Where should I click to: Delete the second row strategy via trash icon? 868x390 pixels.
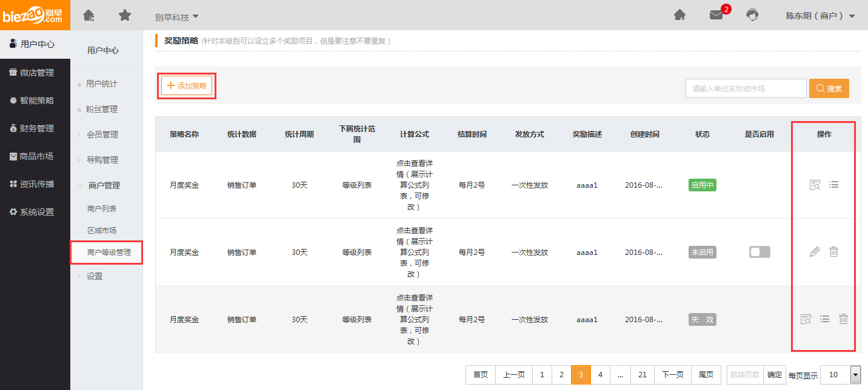point(834,252)
